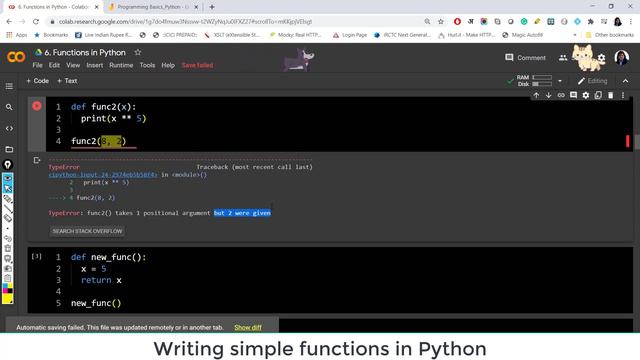Open the Google account avatar in Colab
The image size is (640, 360).
pos(622,58)
